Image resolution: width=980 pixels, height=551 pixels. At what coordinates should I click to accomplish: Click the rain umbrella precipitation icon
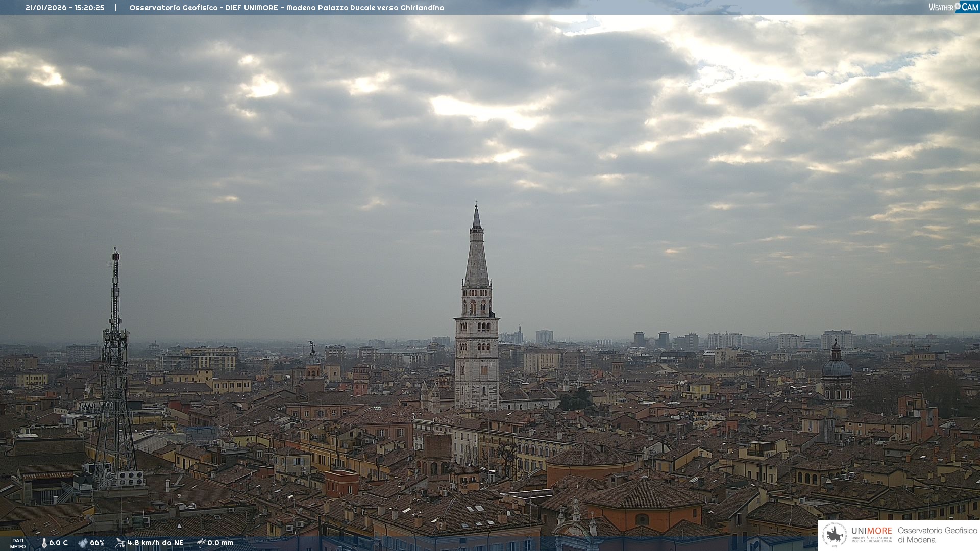201,543
